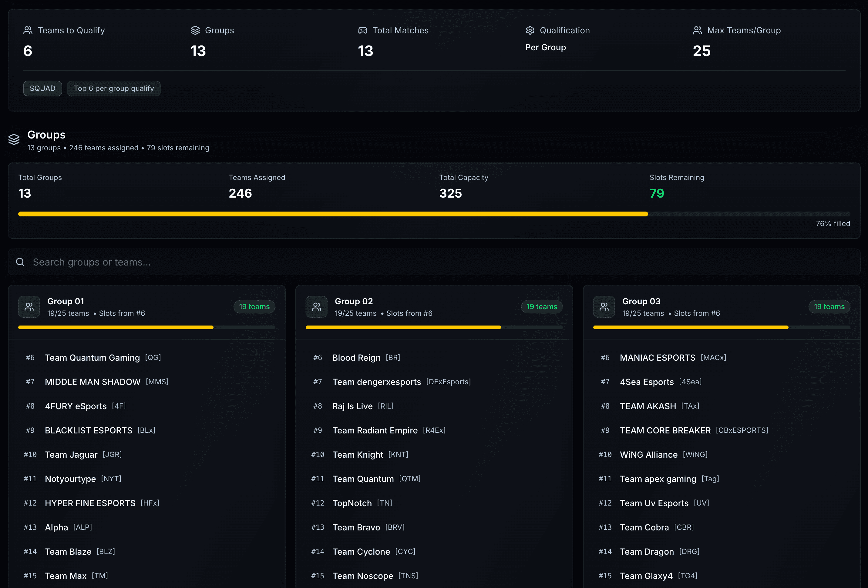
Task: Click the Groups section layers icon
Action: point(14,139)
